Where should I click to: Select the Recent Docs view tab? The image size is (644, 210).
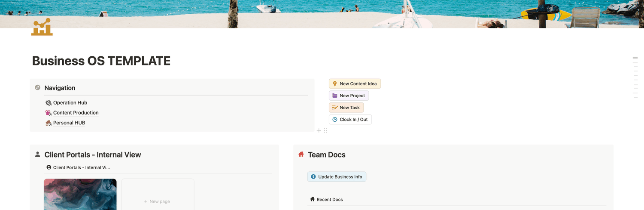click(326, 200)
